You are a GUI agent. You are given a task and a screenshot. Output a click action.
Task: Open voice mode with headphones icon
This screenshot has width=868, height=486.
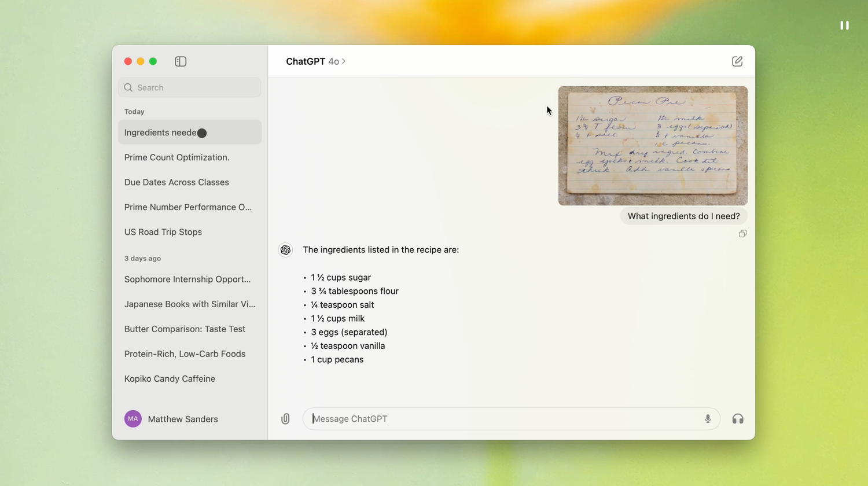click(x=738, y=419)
